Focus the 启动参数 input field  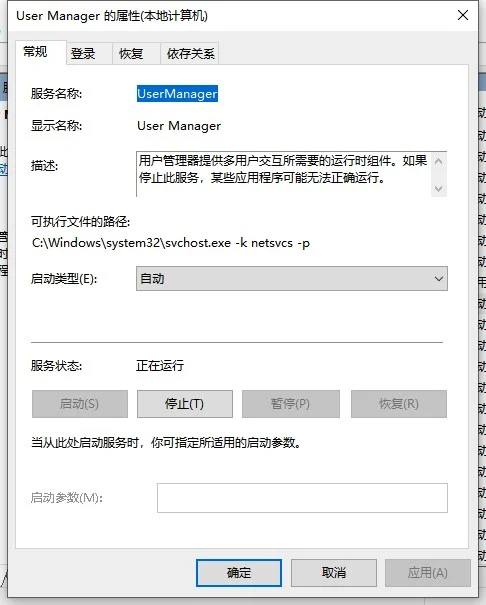(x=302, y=498)
